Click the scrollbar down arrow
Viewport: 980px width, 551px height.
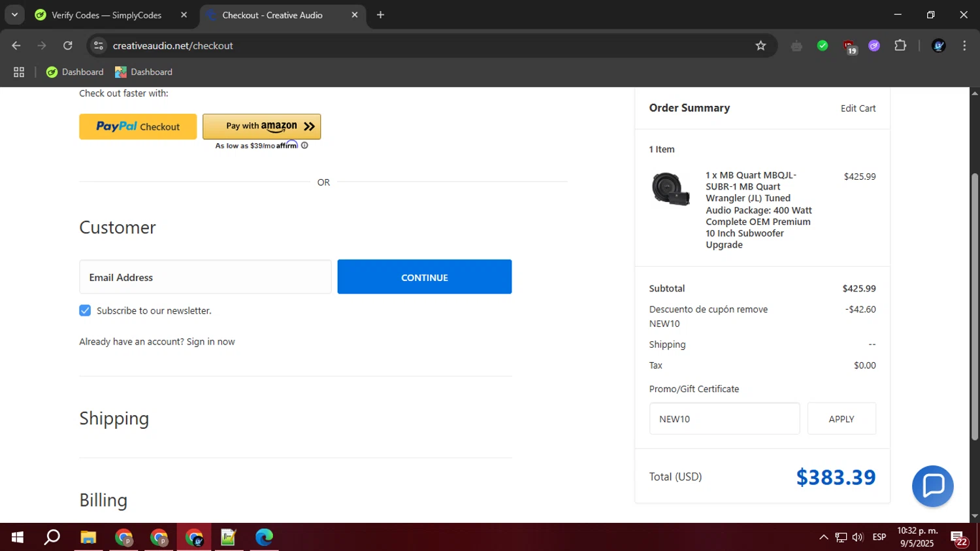pos(975,516)
